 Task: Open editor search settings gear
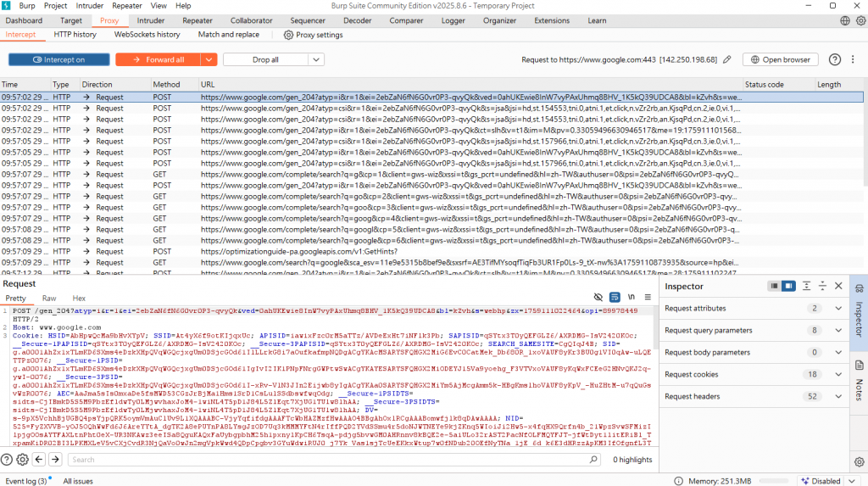(x=22, y=460)
